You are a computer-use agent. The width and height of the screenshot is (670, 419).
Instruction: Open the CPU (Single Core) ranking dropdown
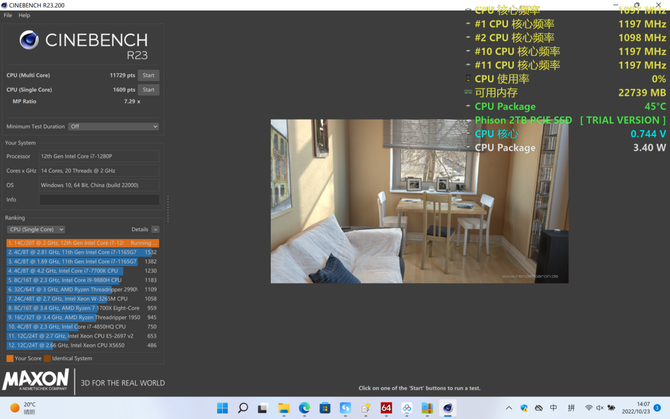36,229
